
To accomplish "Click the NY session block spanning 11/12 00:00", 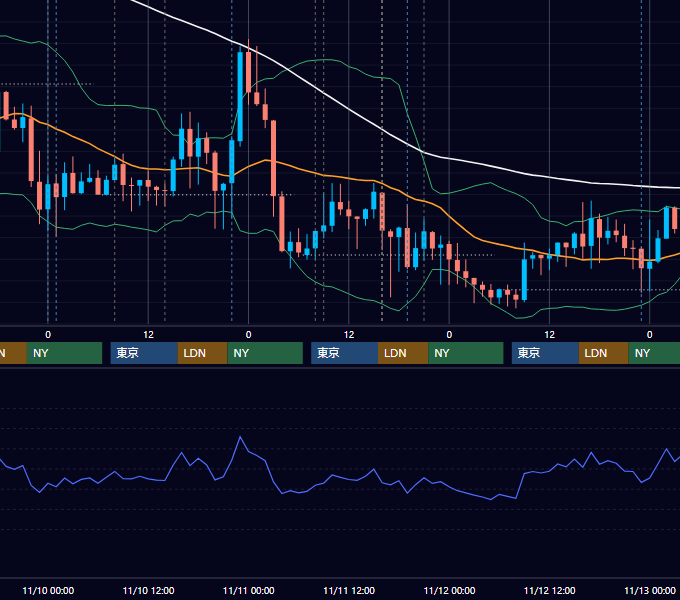I will pyautogui.click(x=466, y=353).
